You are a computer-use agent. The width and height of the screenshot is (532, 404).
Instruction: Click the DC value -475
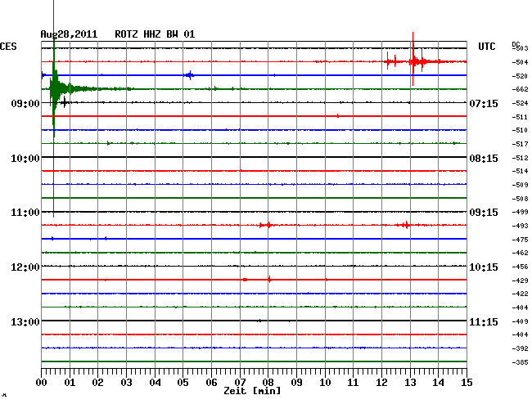[520, 240]
